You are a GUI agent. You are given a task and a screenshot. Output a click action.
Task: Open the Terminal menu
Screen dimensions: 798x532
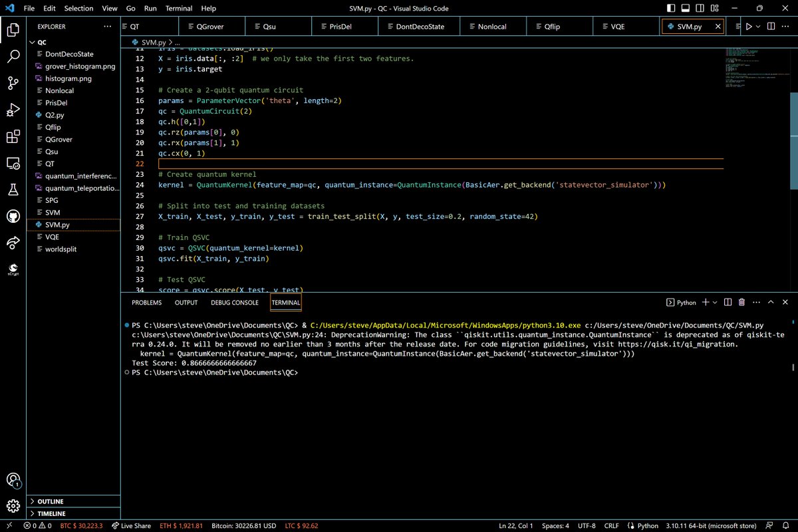click(x=178, y=9)
